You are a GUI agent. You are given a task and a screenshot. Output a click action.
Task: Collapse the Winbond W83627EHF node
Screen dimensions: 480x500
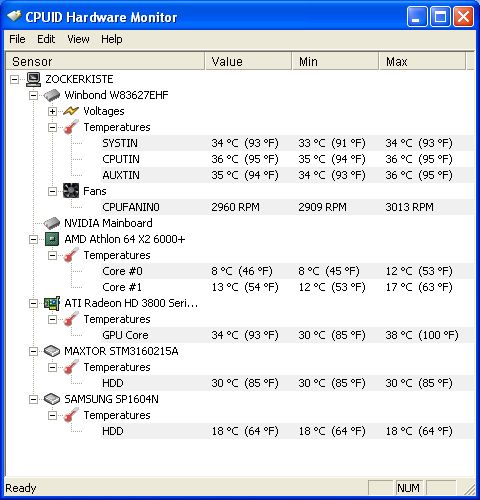pyautogui.click(x=33, y=95)
